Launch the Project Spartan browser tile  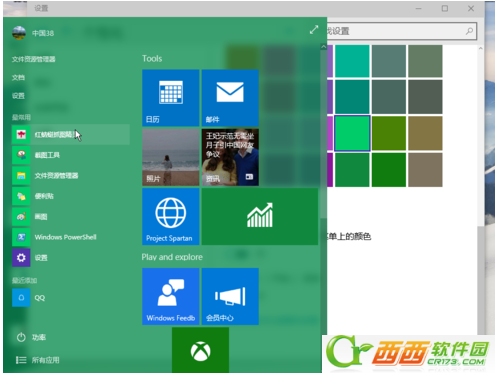coord(171,217)
